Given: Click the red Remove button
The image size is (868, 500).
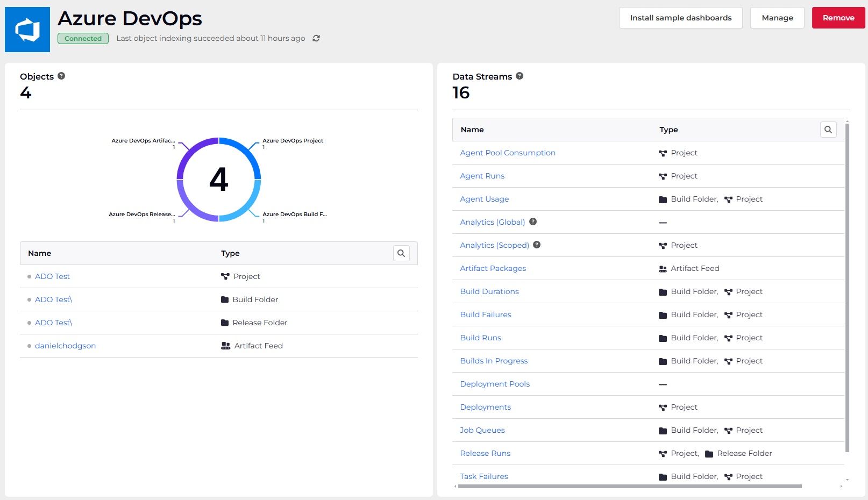Looking at the screenshot, I should click(838, 18).
